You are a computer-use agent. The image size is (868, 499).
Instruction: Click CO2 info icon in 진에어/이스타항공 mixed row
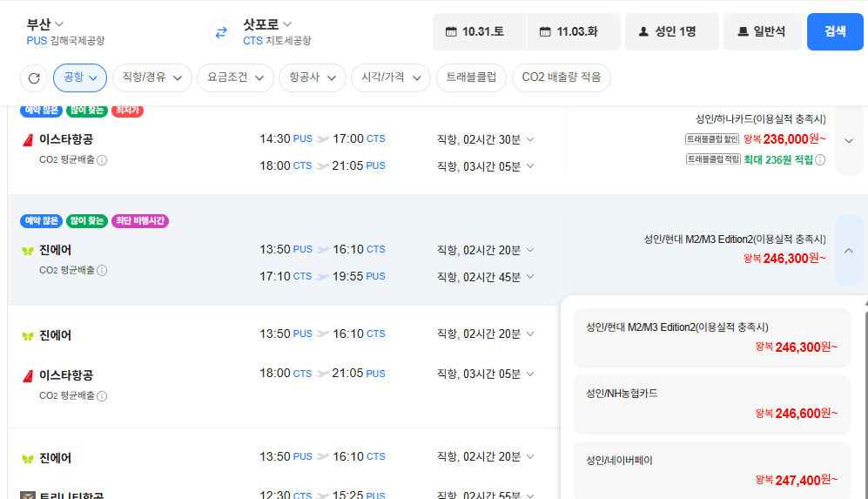(102, 396)
